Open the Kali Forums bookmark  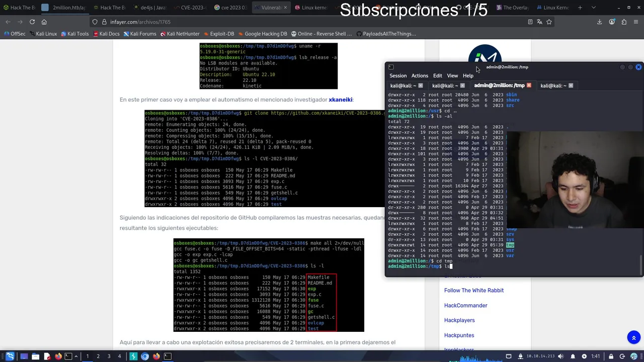pos(139,34)
